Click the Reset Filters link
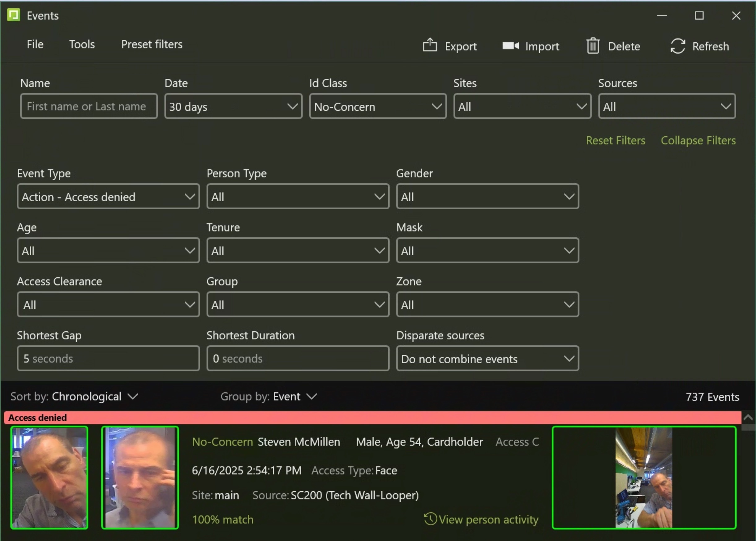The image size is (756, 541). (615, 141)
